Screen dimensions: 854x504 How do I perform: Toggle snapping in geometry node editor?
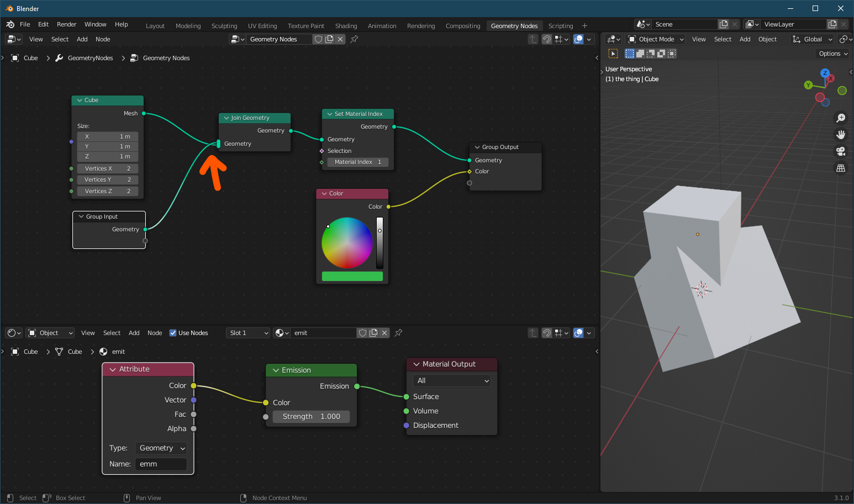(x=547, y=39)
